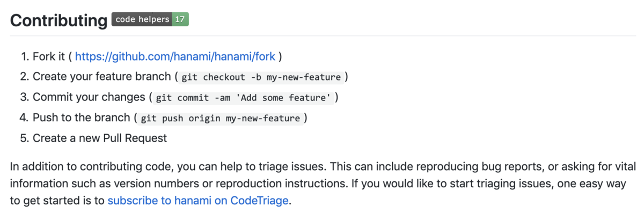
Task: Click Create a new Pull Request step
Action: [100, 138]
